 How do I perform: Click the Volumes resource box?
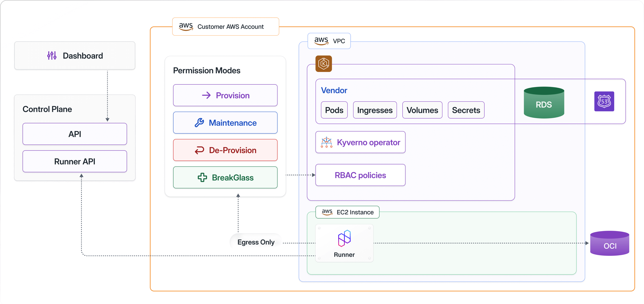click(422, 110)
